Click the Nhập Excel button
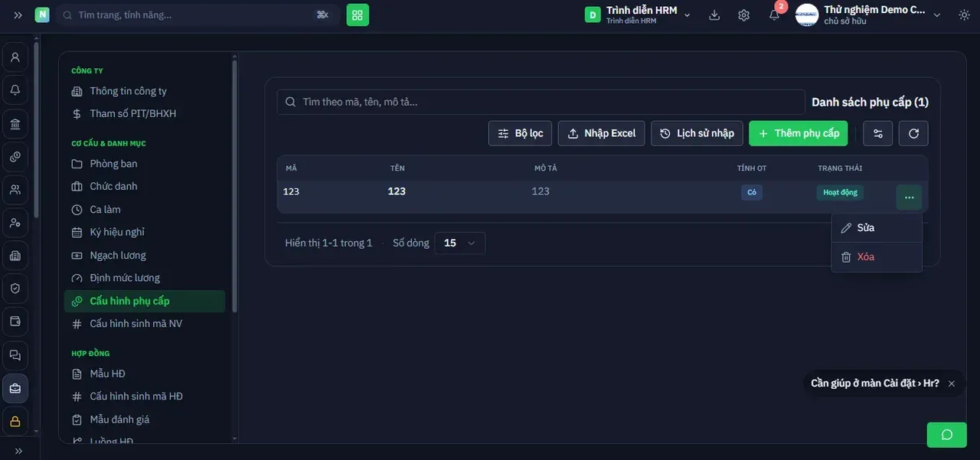This screenshot has width=980, height=460. [602, 133]
